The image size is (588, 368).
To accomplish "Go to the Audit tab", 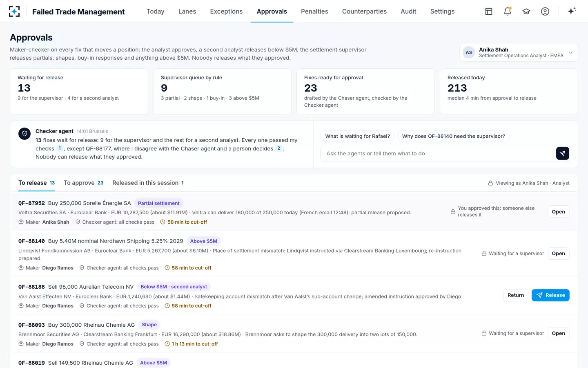I will (408, 11).
